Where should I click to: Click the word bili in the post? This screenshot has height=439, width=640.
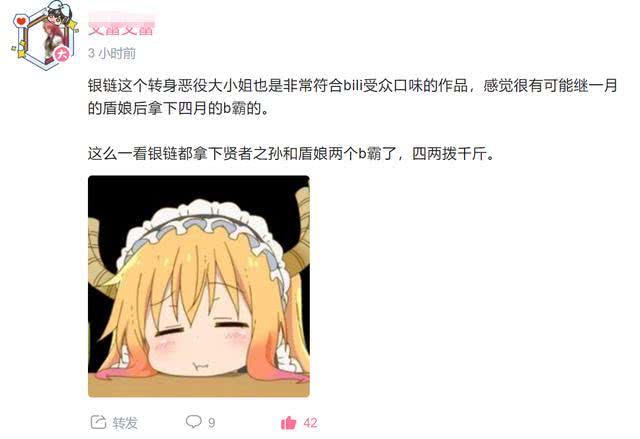pyautogui.click(x=353, y=86)
